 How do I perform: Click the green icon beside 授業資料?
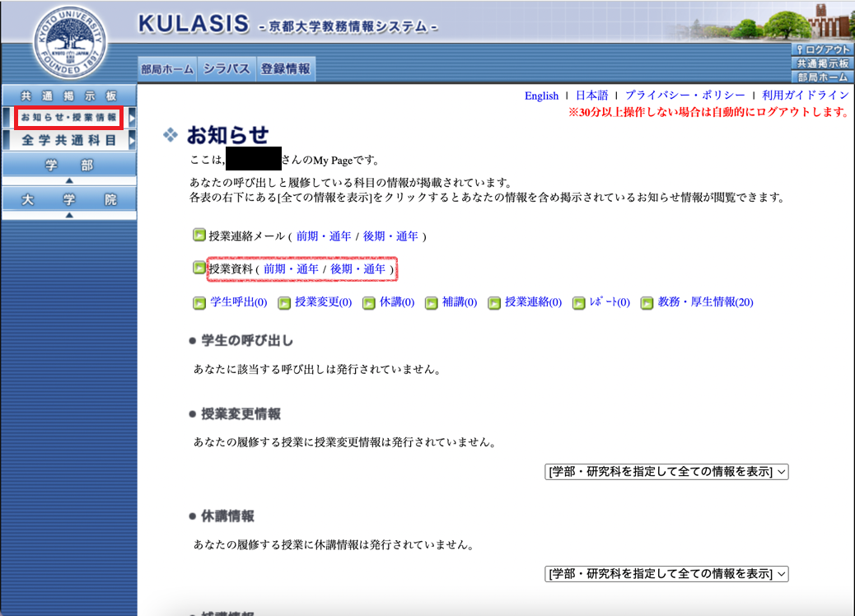click(x=198, y=268)
